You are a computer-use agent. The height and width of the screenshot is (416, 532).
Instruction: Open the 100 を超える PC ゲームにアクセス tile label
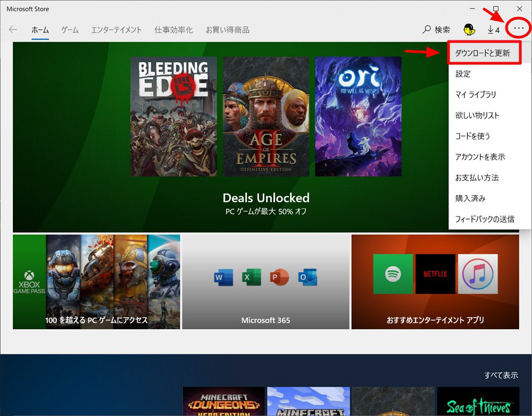[x=97, y=320]
